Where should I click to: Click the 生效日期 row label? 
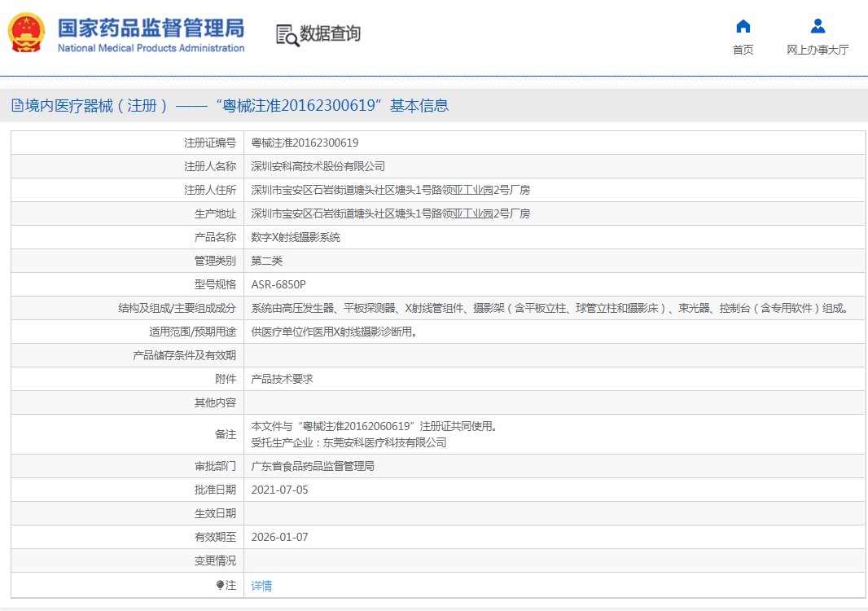pos(215,513)
